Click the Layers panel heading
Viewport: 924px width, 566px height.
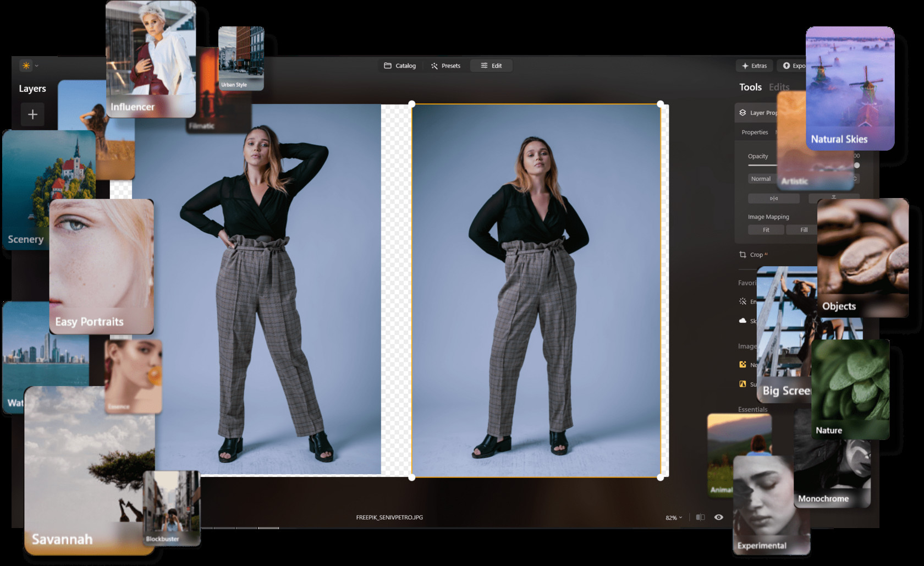pos(32,89)
